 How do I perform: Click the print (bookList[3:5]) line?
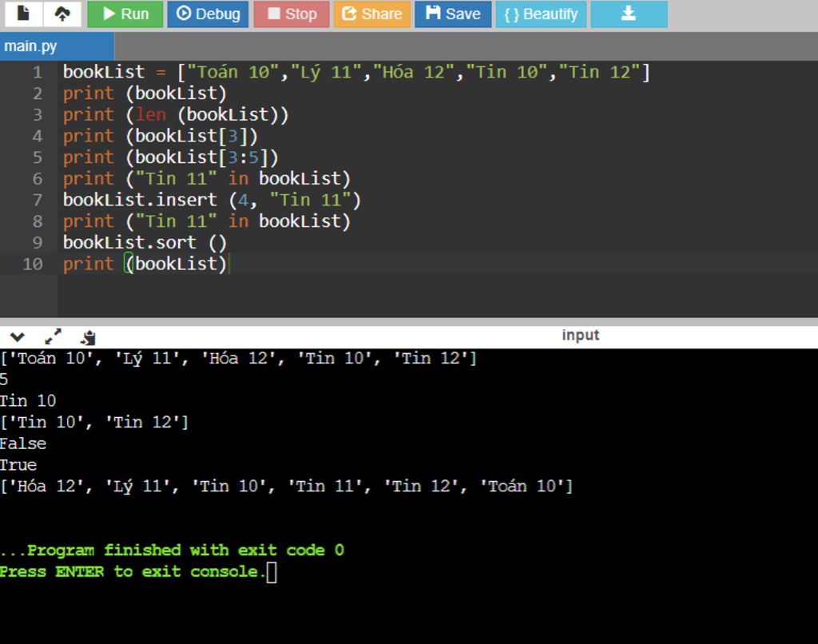pyautogui.click(x=171, y=157)
